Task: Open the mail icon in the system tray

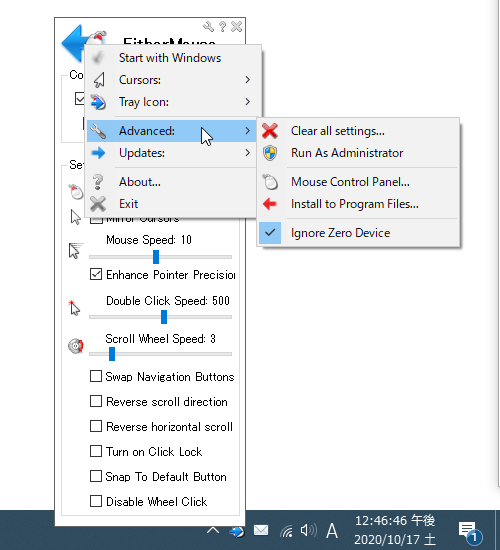Action: pos(261,530)
